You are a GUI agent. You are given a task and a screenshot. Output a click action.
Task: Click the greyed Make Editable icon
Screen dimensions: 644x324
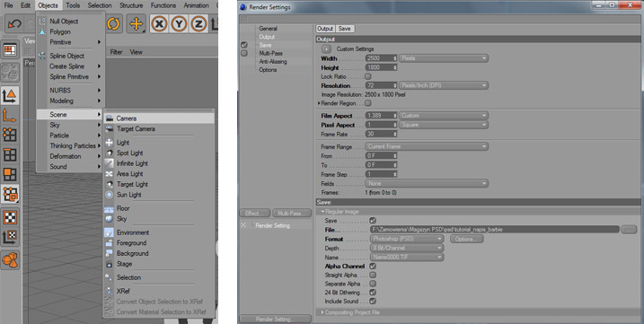10,72
